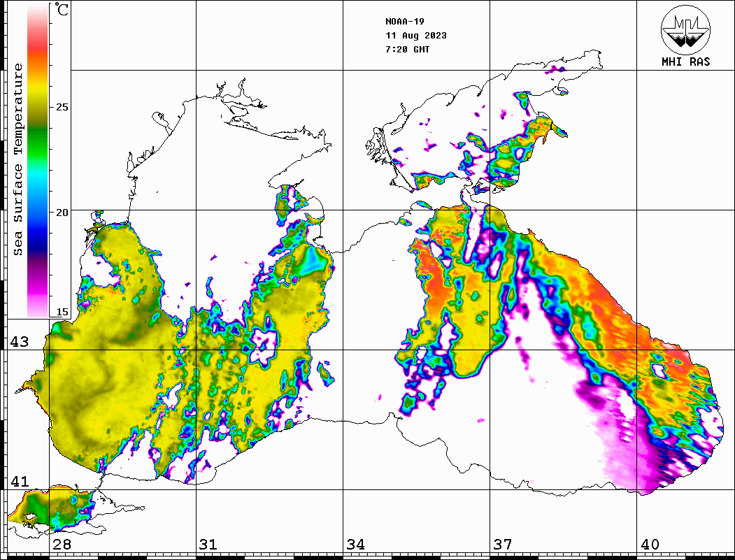Click the MHI RAS circular logo
This screenshot has height=560, width=735.
click(686, 29)
